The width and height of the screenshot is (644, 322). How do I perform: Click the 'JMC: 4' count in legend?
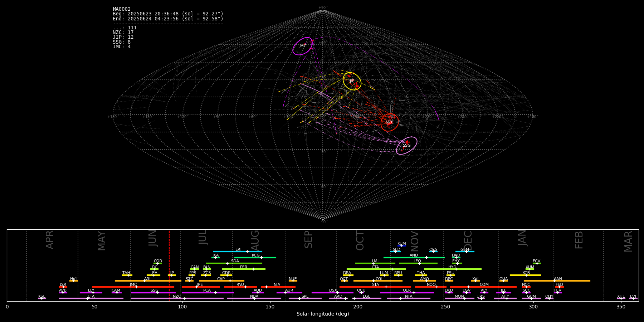pos(122,47)
